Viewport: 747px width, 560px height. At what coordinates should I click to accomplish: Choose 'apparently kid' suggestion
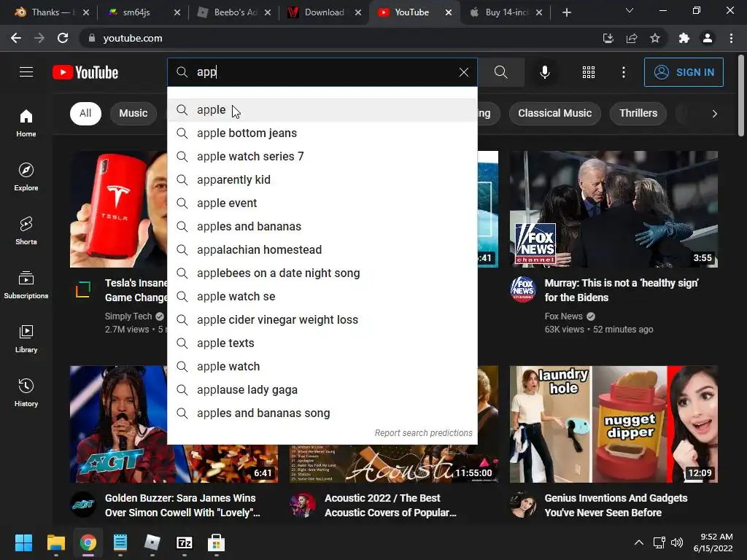pyautogui.click(x=322, y=180)
